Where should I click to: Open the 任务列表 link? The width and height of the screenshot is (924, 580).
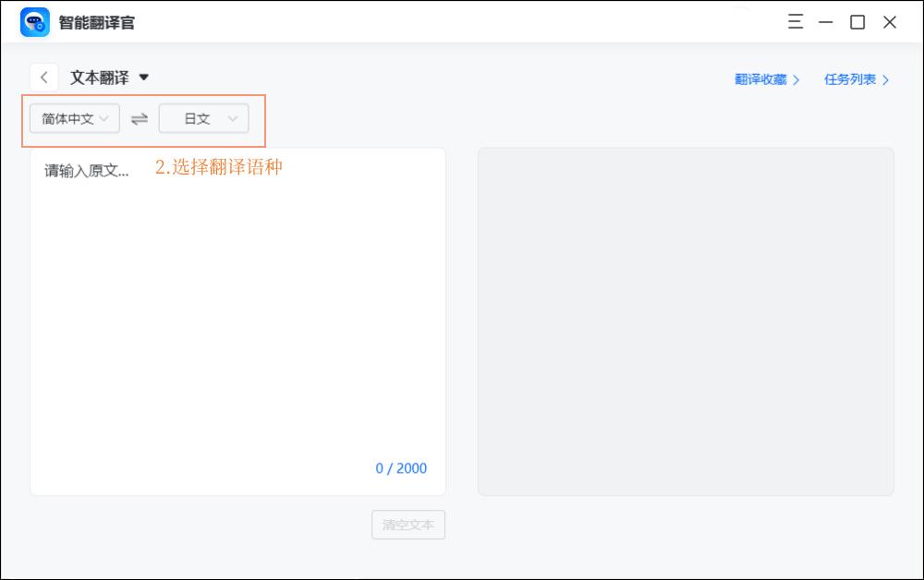pos(857,79)
